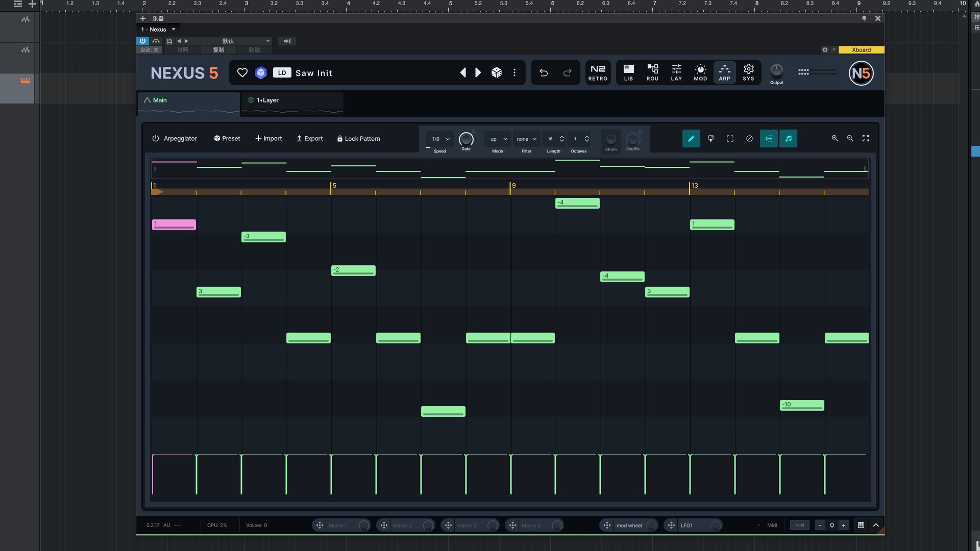Viewport: 980px width, 551px height.
Task: Increase transpose with plus button
Action: click(844, 525)
